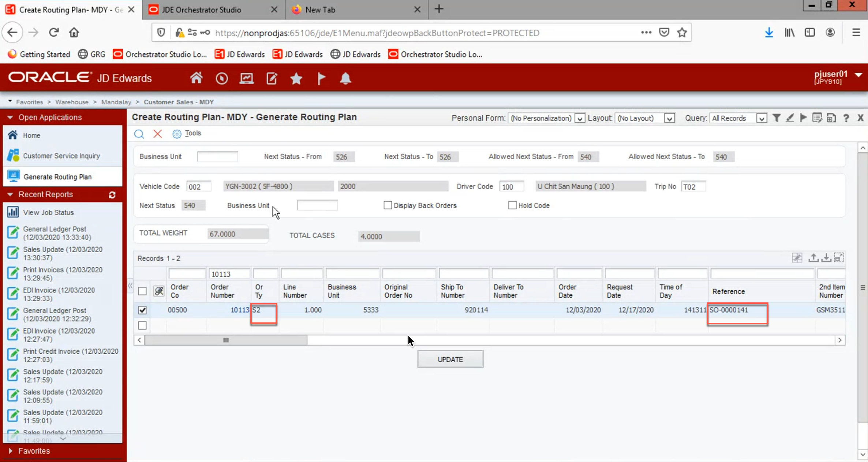868x462 pixels.
Task: Open the notifications bell icon
Action: point(345,78)
